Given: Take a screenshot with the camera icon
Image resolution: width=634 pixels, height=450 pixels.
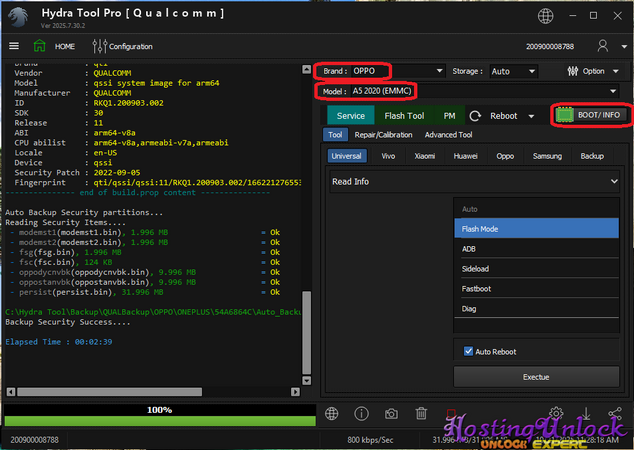Looking at the screenshot, I should coord(392,414).
